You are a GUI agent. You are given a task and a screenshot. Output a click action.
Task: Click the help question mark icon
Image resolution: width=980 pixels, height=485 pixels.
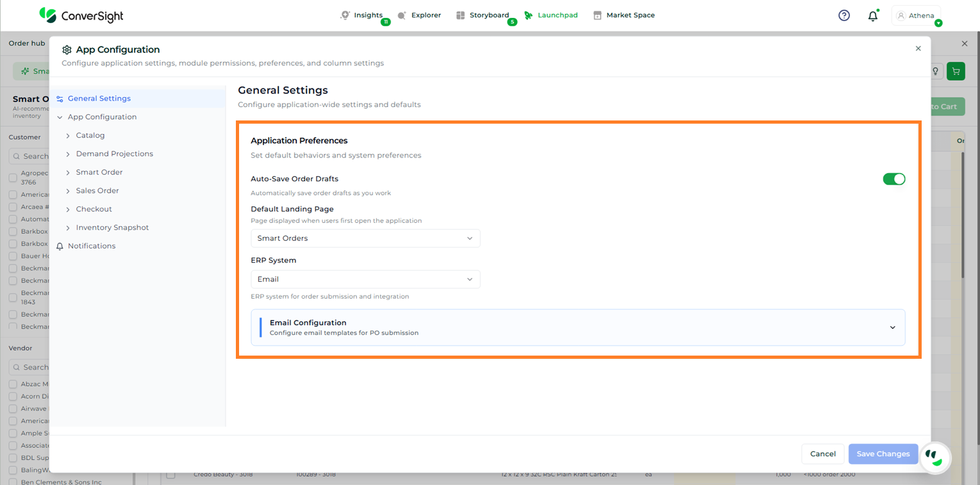click(x=844, y=15)
